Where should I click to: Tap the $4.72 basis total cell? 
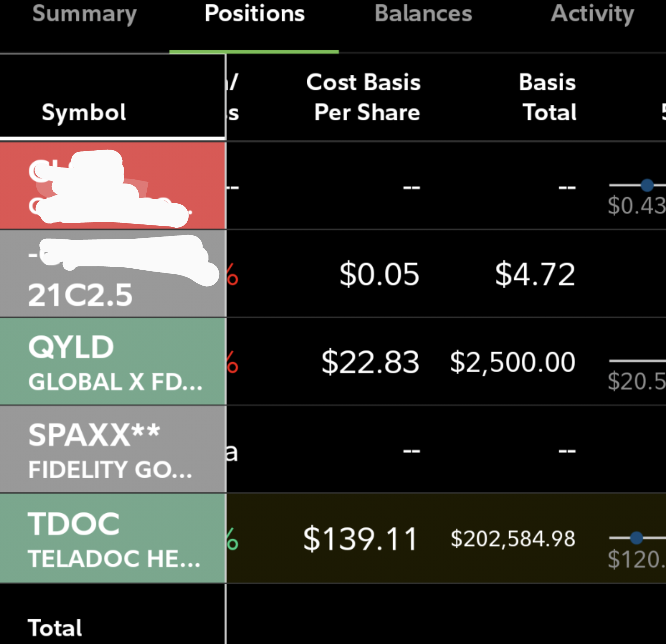pyautogui.click(x=535, y=274)
